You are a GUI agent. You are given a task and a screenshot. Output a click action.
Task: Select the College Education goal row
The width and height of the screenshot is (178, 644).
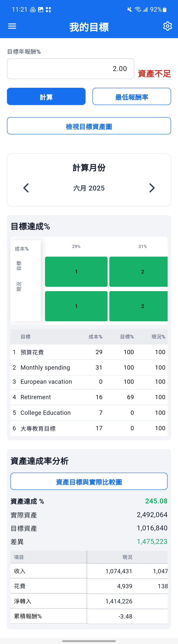tap(89, 413)
